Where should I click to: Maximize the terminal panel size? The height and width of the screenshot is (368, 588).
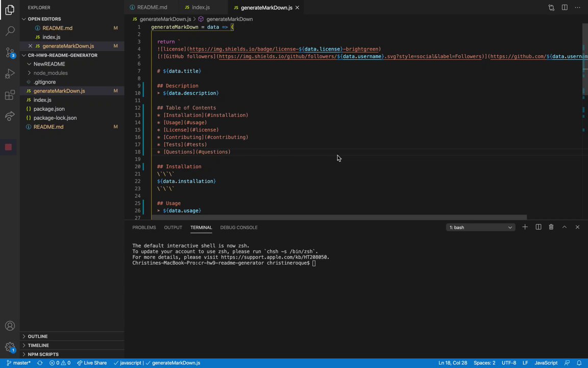click(564, 227)
